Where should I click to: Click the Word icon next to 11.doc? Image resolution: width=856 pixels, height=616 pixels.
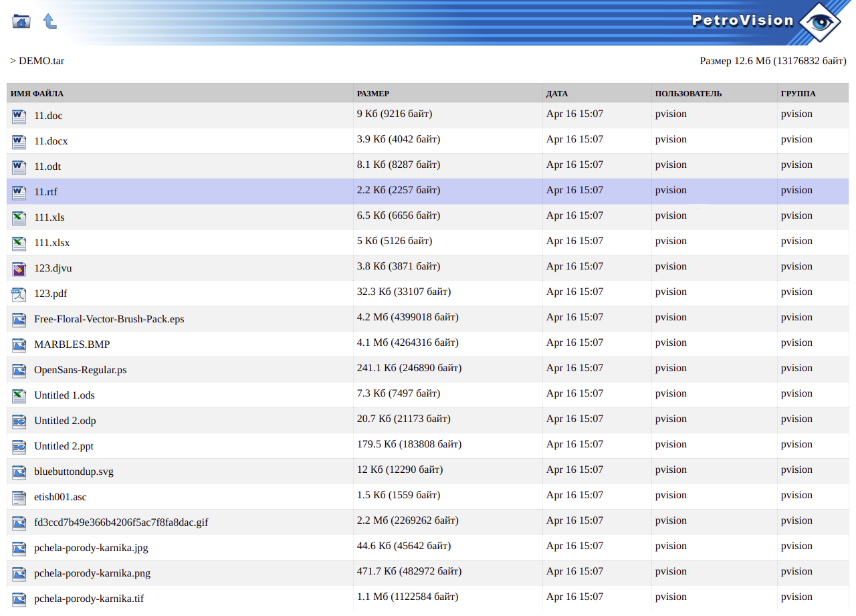(x=19, y=116)
